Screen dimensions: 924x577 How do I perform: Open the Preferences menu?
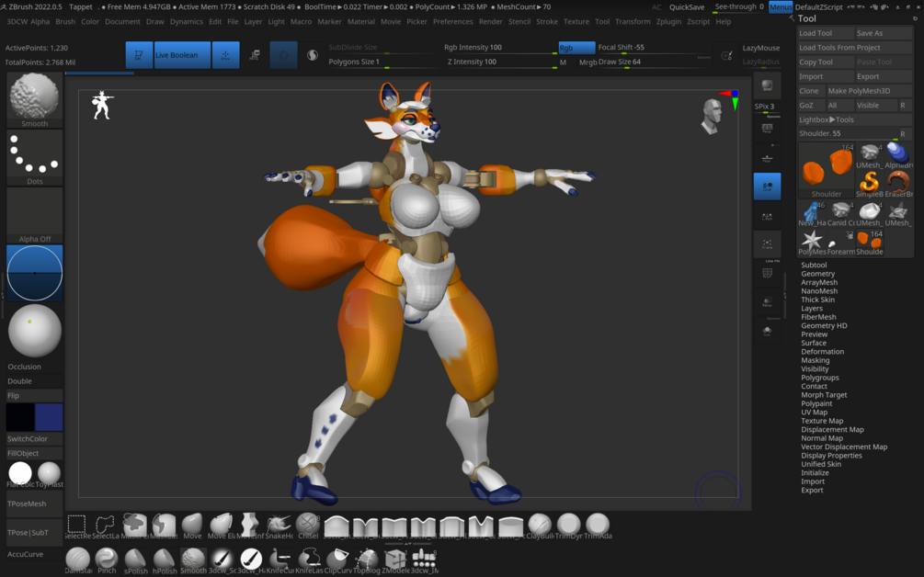click(452, 22)
